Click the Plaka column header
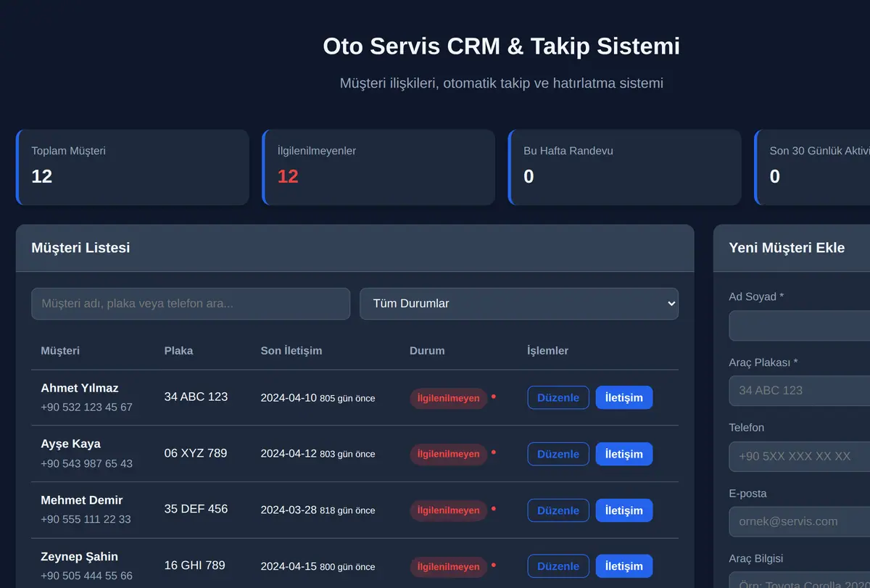This screenshot has height=588, width=870. pyautogui.click(x=178, y=351)
